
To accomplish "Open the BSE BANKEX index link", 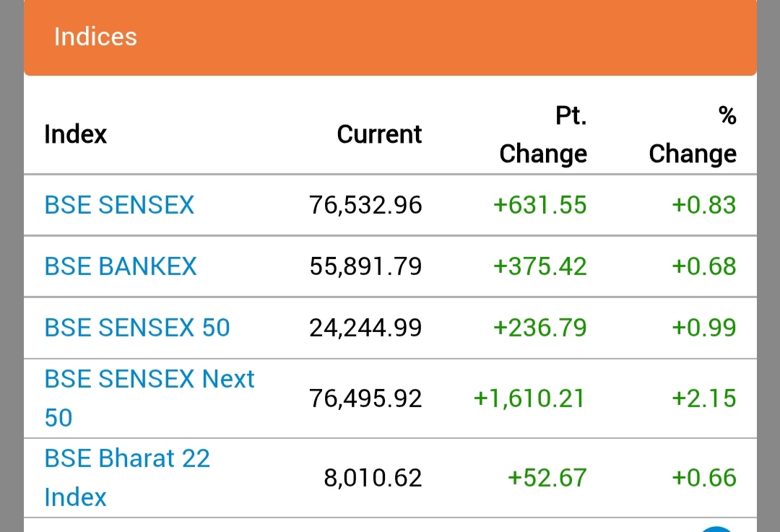I will [121, 266].
